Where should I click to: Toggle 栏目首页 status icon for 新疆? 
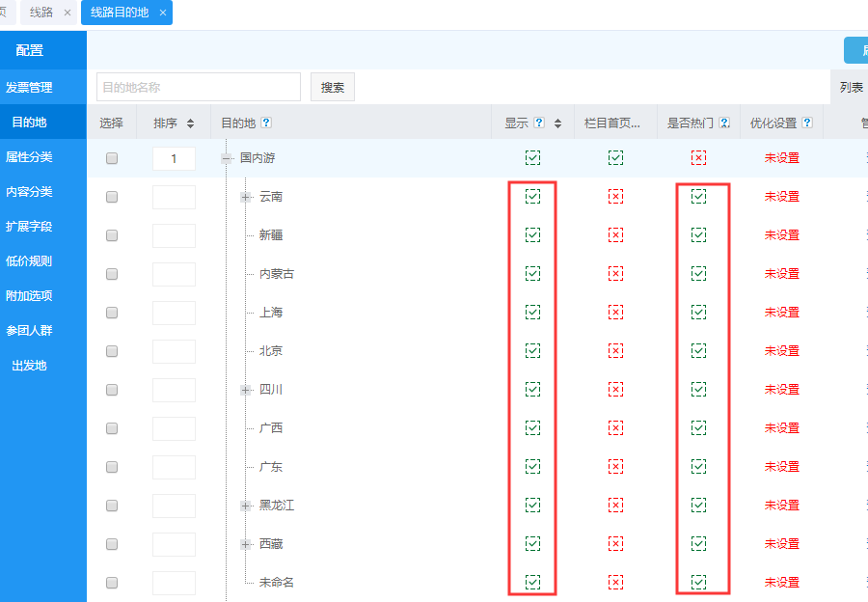coord(615,235)
